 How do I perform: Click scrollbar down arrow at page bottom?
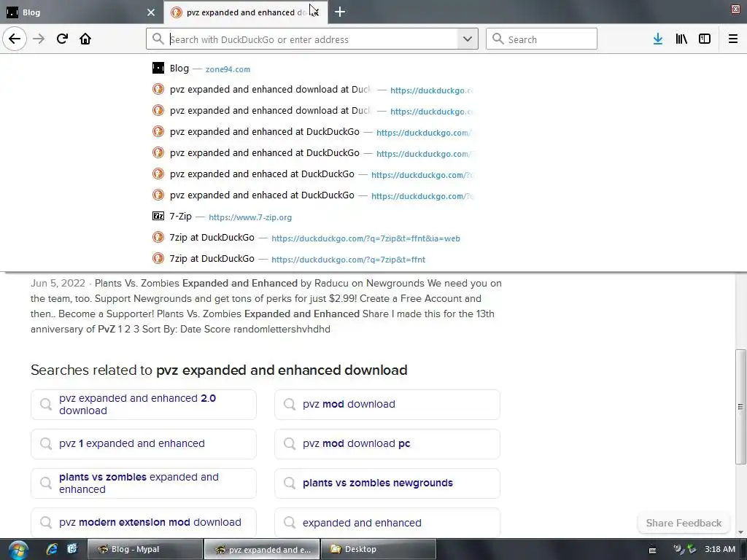point(740,532)
